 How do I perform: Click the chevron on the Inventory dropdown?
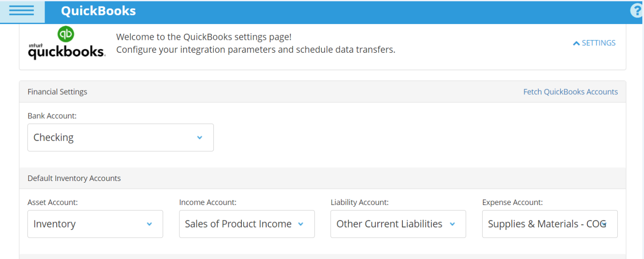pos(149,224)
